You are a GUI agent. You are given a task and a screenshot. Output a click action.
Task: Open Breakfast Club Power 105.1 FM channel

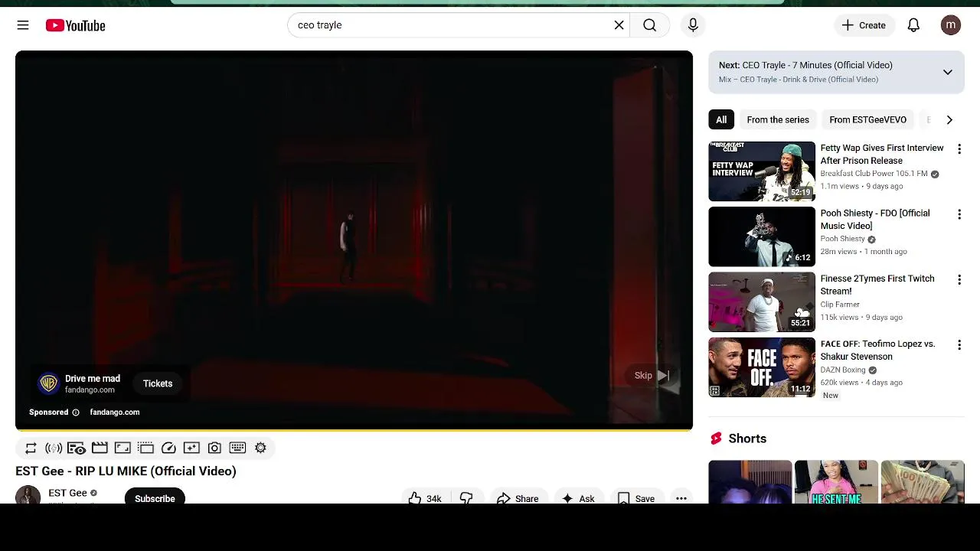pyautogui.click(x=874, y=174)
